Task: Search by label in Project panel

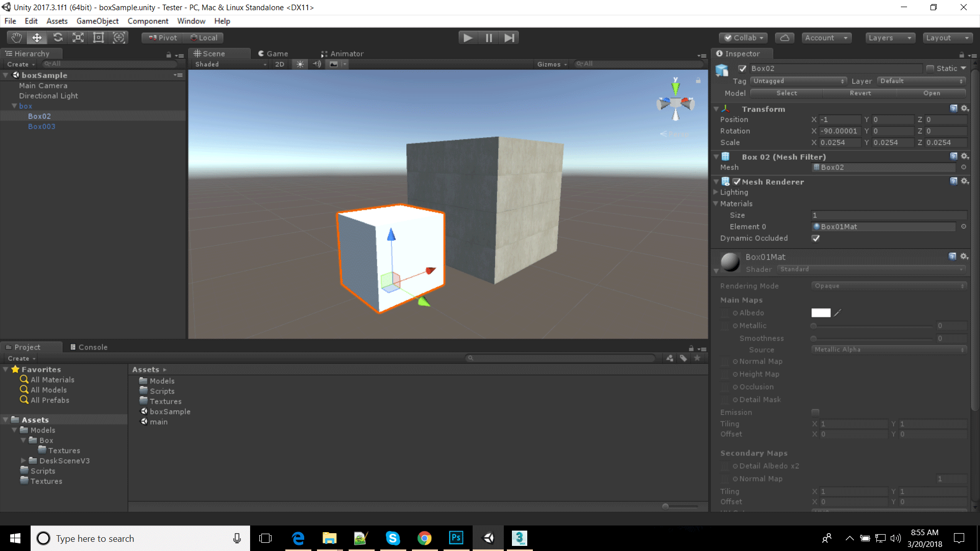Action: tap(683, 358)
